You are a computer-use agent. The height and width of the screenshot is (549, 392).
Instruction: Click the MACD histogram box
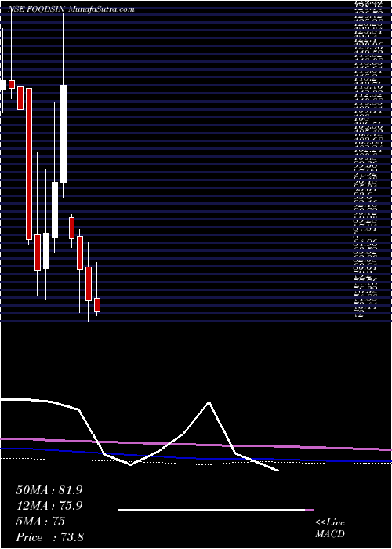coord(216,510)
